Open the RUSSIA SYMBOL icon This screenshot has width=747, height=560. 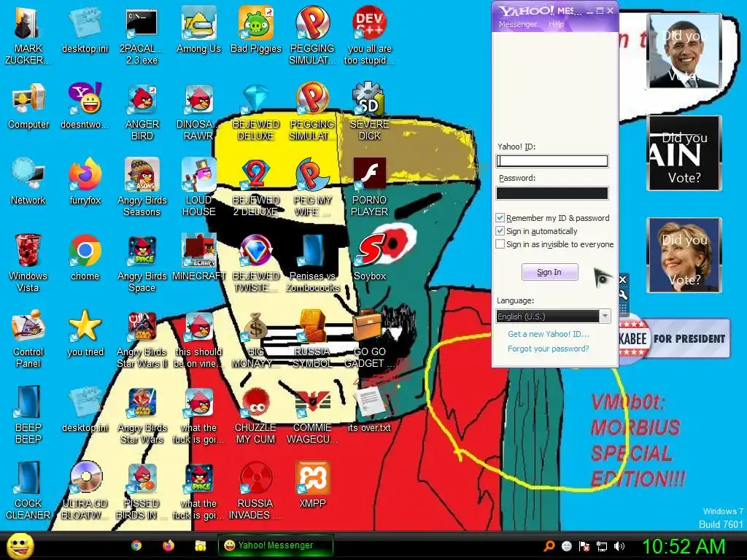312,338
